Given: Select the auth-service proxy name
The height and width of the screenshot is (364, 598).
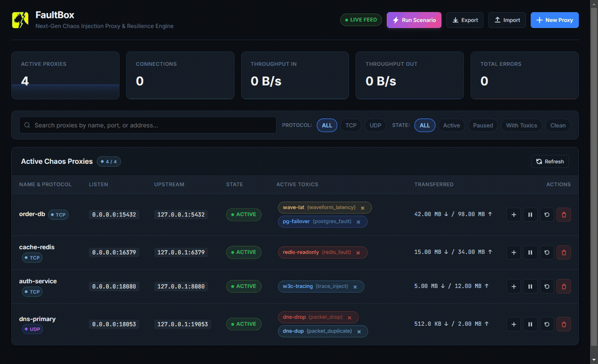Looking at the screenshot, I should coord(38,281).
